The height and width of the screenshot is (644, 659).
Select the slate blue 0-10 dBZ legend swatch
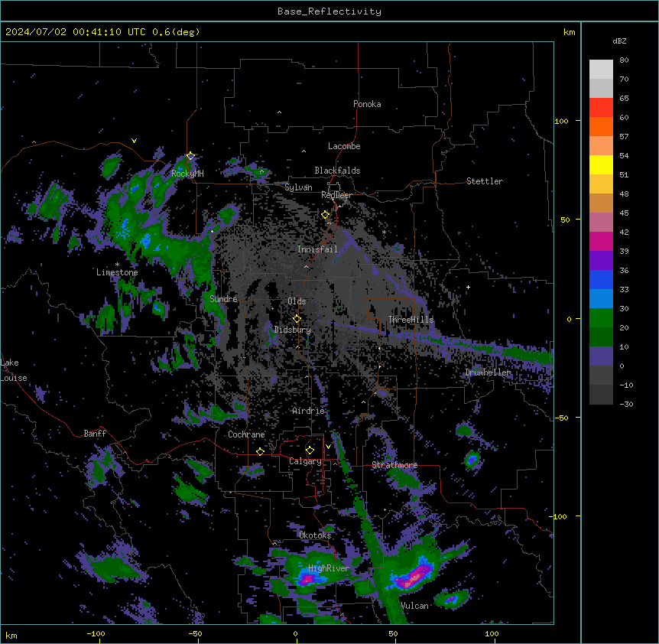point(601,356)
